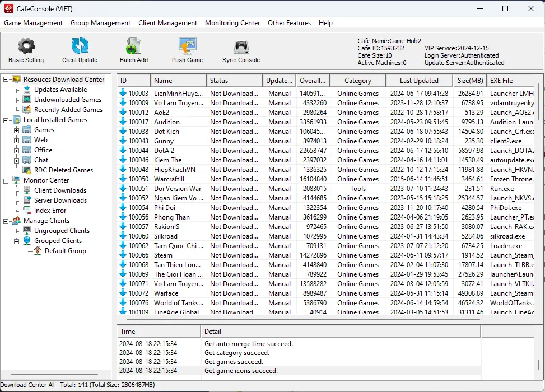Collapse the Monitor Center tree node
The width and height of the screenshot is (545, 392).
[x=6, y=180]
